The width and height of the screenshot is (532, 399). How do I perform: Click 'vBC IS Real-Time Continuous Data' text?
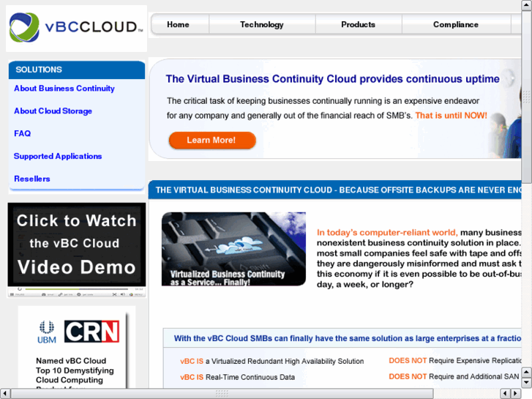tap(238, 377)
